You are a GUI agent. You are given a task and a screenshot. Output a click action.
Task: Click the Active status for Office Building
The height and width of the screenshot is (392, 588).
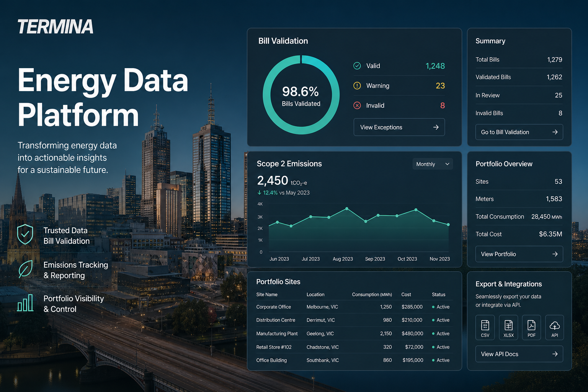[x=441, y=360]
